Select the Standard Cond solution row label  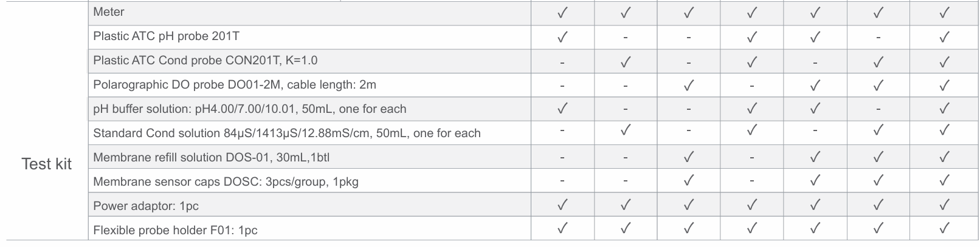[286, 134]
